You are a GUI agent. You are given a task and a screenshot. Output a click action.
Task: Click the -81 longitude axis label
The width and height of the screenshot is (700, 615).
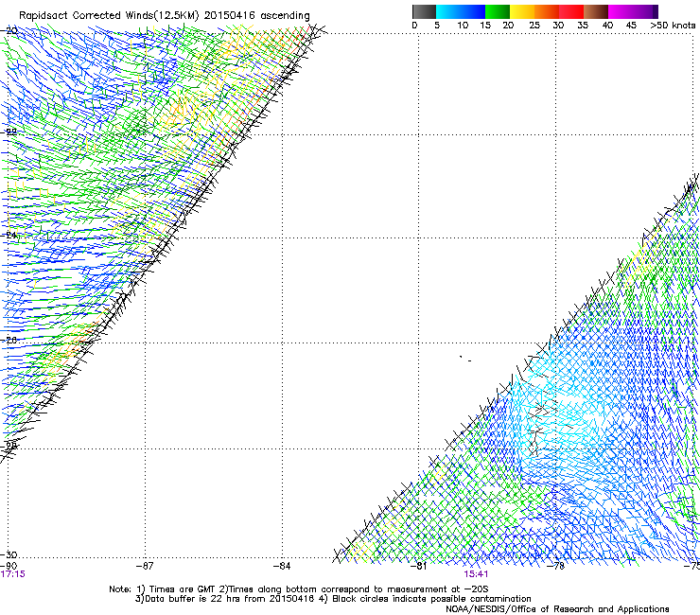419,566
